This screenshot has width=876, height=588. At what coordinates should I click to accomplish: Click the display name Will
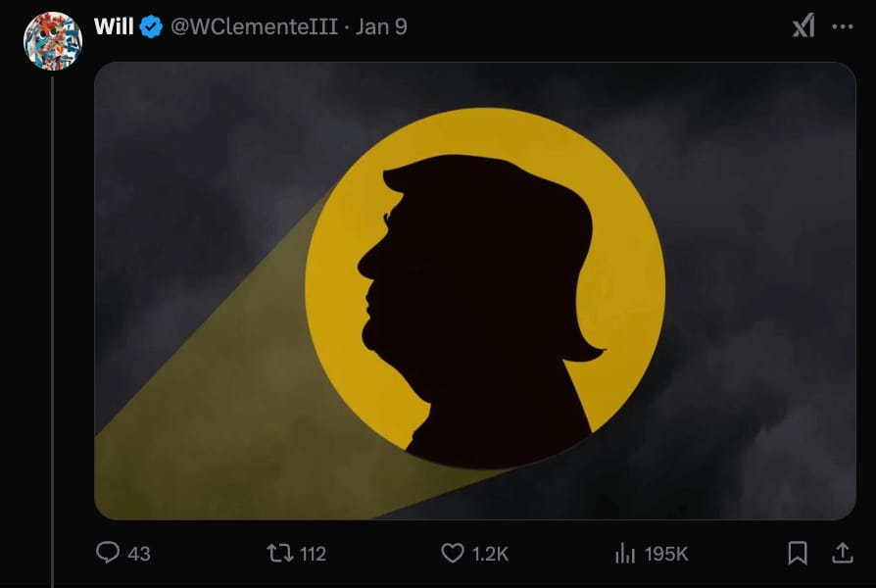[x=114, y=26]
